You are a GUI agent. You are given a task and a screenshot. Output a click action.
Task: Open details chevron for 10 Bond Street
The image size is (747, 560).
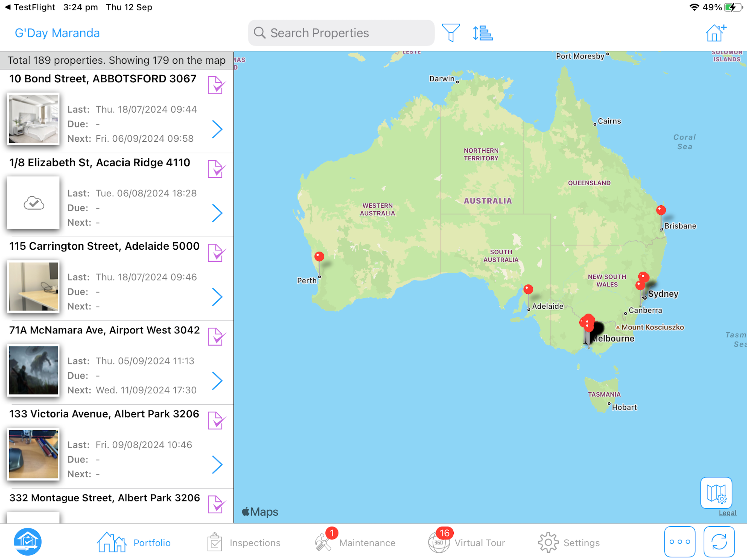217,129
